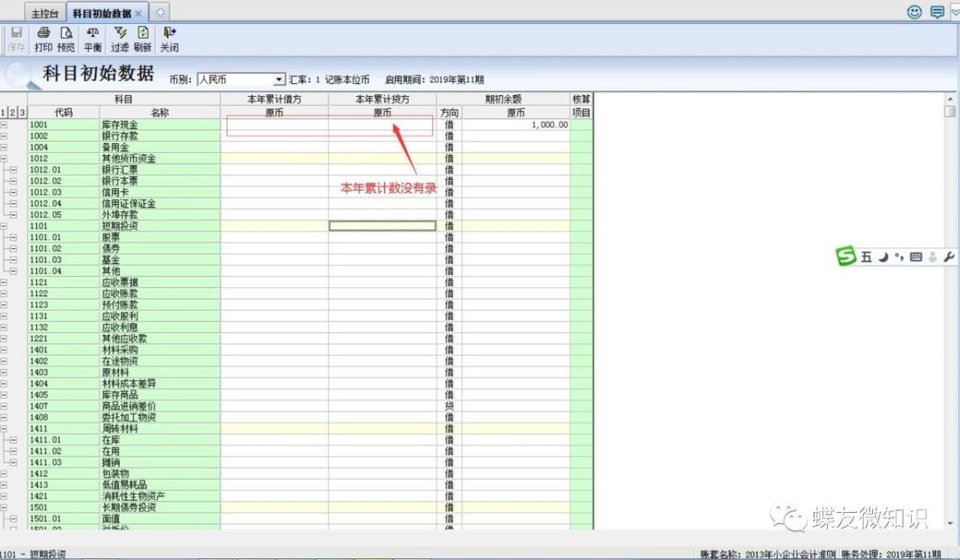Click the 打印 (Print) toolbar icon
Screen dimensions: 960x560
tap(43, 38)
